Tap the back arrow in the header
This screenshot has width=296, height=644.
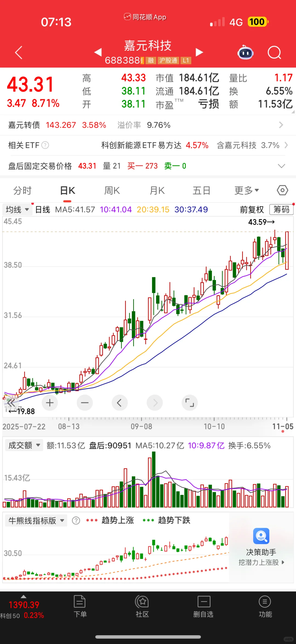(19, 52)
